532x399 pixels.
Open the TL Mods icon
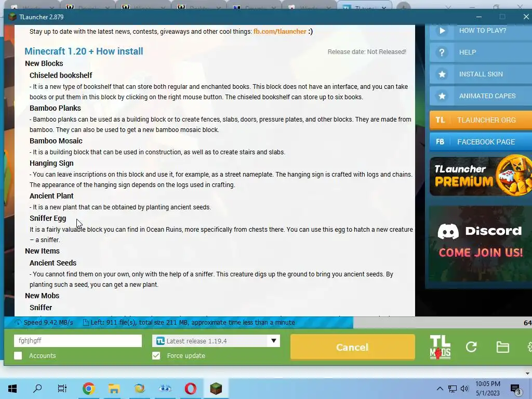click(x=440, y=347)
